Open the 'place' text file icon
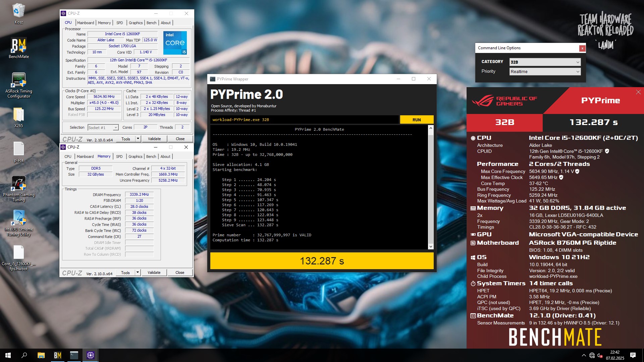644x362 pixels. (x=19, y=152)
